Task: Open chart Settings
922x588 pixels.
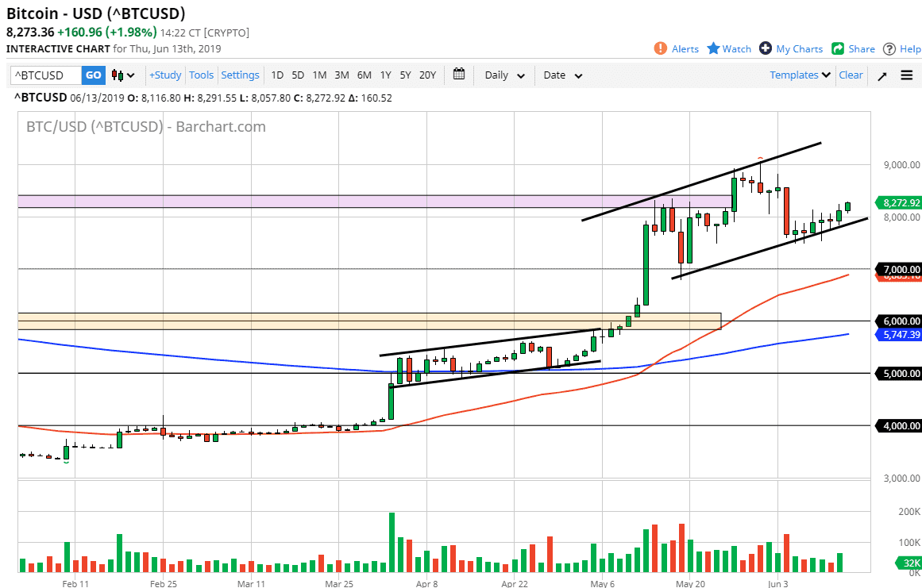Action: click(x=240, y=75)
